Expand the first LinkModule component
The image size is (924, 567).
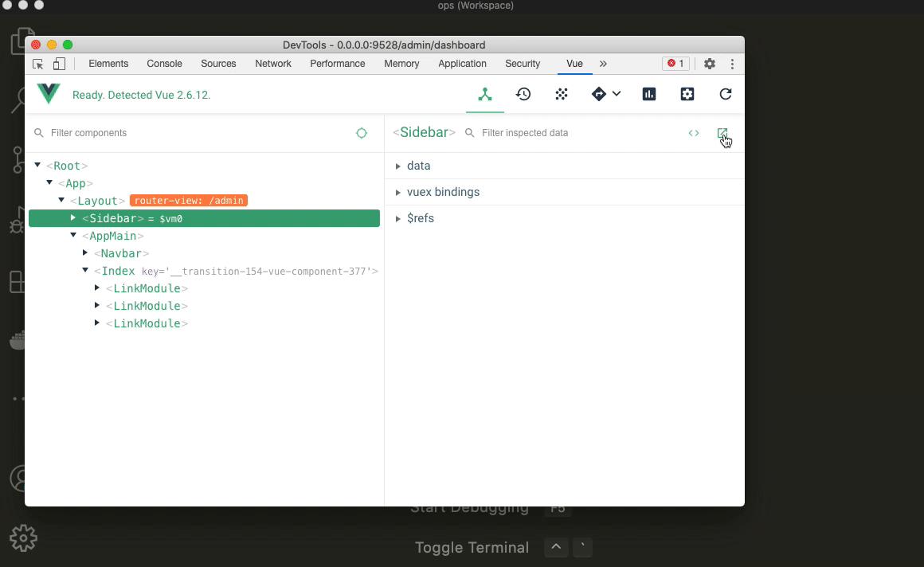coord(96,288)
